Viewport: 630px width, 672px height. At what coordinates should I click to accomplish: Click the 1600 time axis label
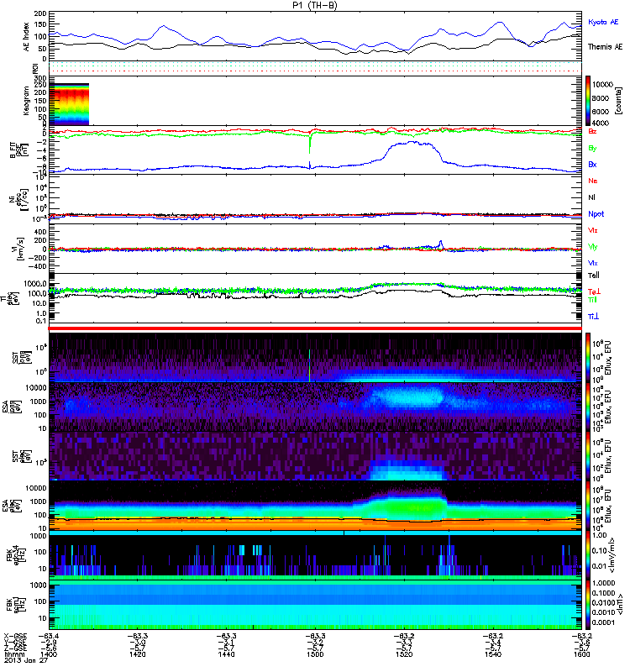[581, 654]
